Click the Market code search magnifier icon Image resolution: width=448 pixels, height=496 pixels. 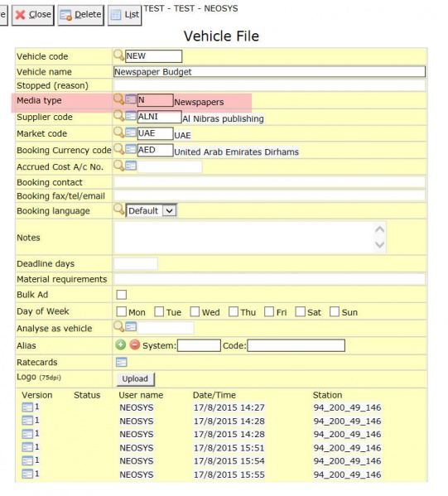(x=118, y=132)
